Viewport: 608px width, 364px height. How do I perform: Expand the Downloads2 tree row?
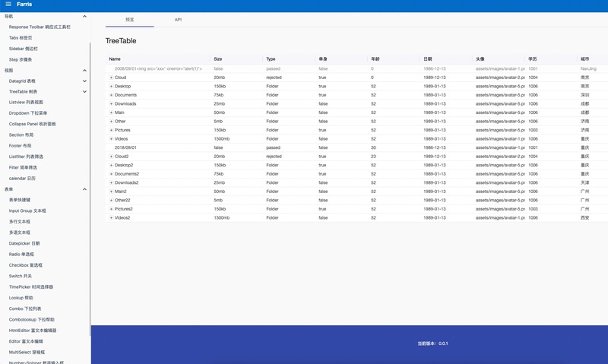pos(111,182)
